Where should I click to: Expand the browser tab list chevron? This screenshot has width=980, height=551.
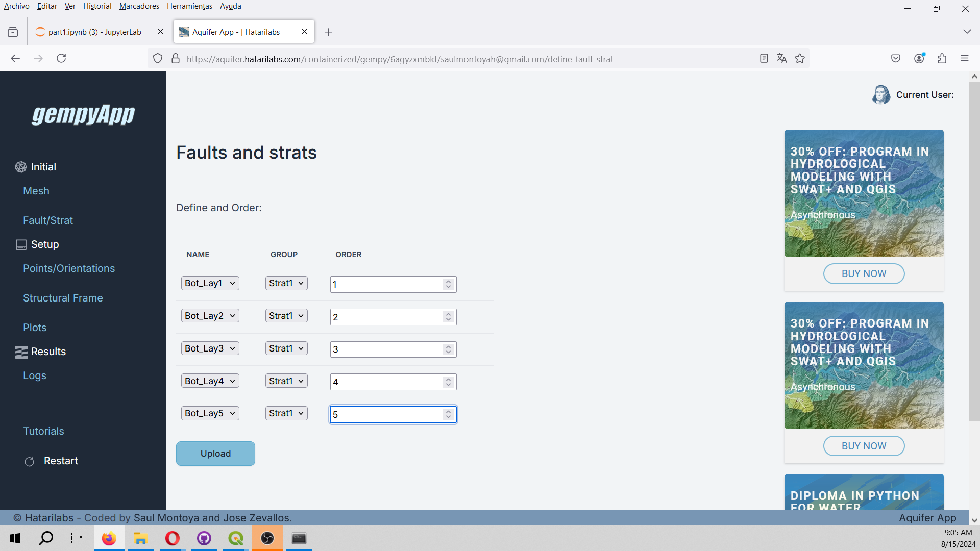tap(968, 31)
